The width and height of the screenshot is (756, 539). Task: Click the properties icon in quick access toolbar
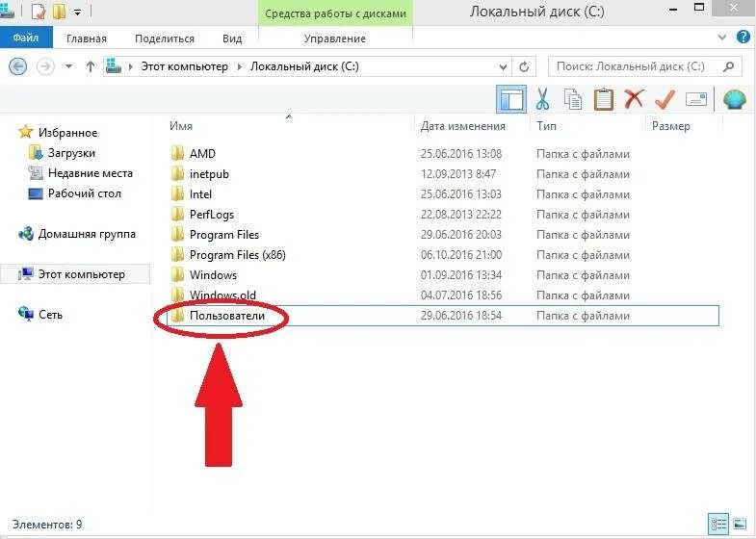(39, 12)
